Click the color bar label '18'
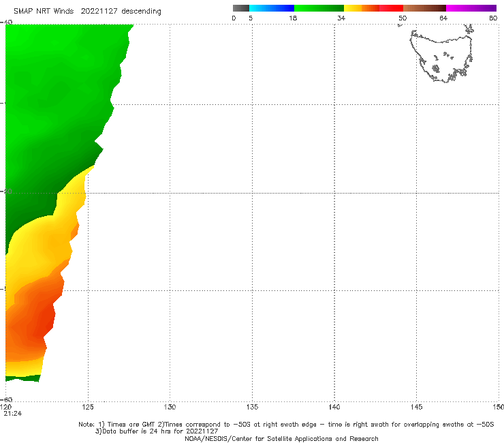504x443 pixels. [x=293, y=18]
